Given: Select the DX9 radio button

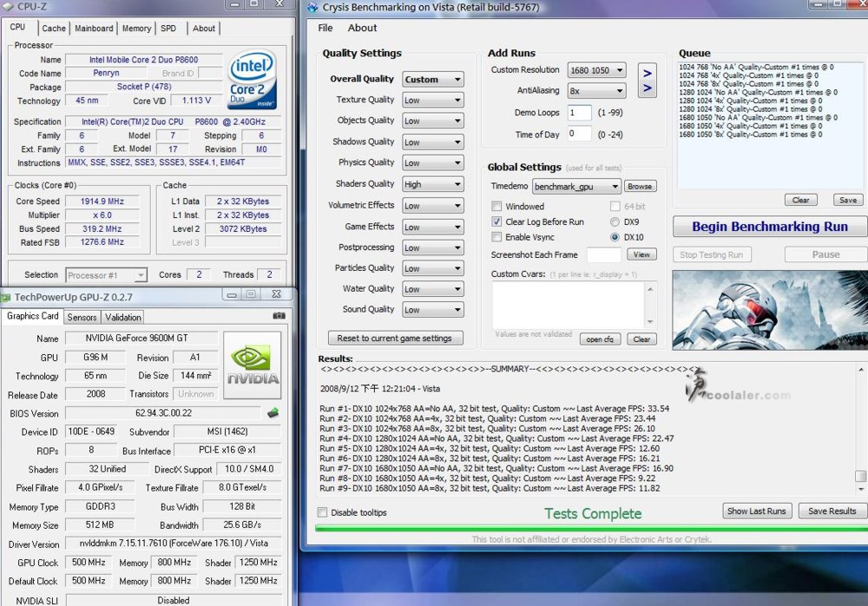Looking at the screenshot, I should [x=615, y=221].
